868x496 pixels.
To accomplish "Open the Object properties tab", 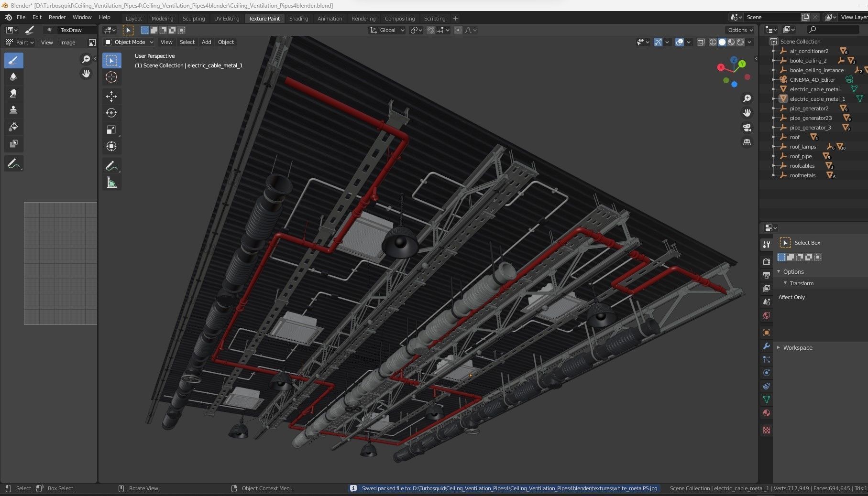I will (767, 333).
